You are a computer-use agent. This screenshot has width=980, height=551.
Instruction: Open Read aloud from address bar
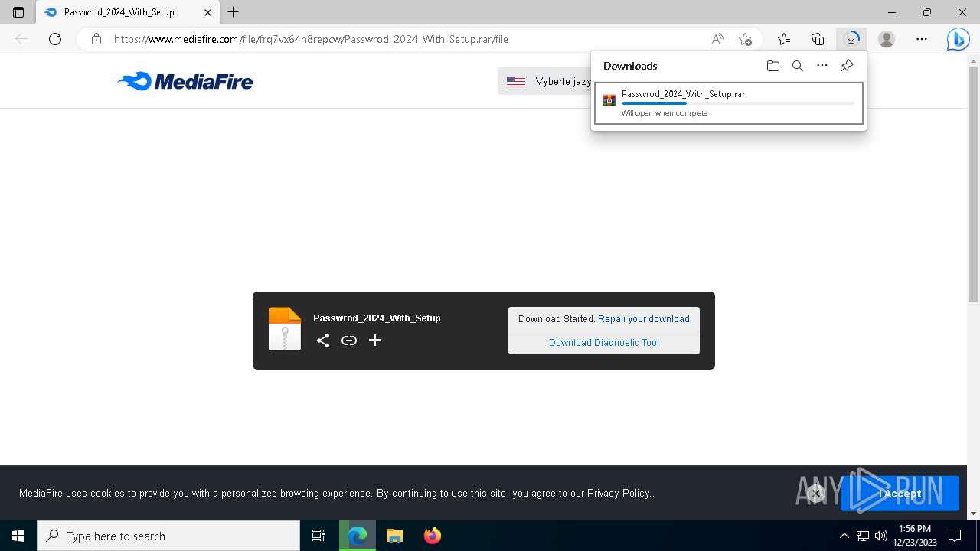point(717,39)
